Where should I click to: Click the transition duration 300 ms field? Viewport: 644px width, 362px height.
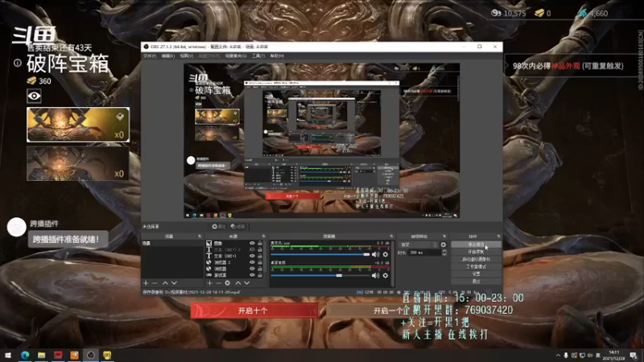[423, 253]
